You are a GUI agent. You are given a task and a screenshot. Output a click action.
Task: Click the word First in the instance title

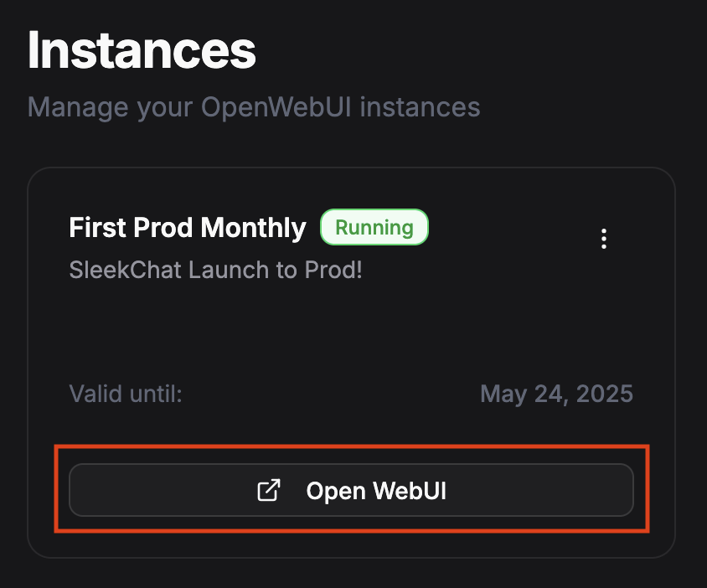click(94, 228)
